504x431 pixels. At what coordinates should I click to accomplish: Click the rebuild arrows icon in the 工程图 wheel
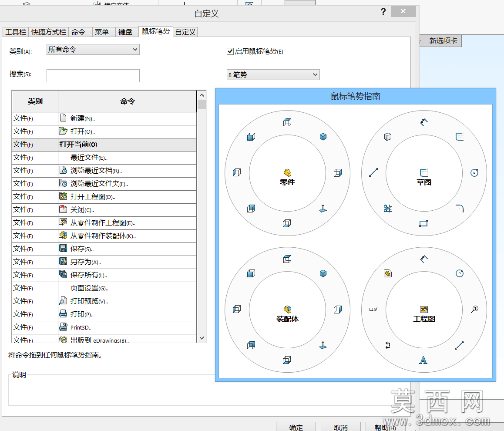(x=388, y=345)
